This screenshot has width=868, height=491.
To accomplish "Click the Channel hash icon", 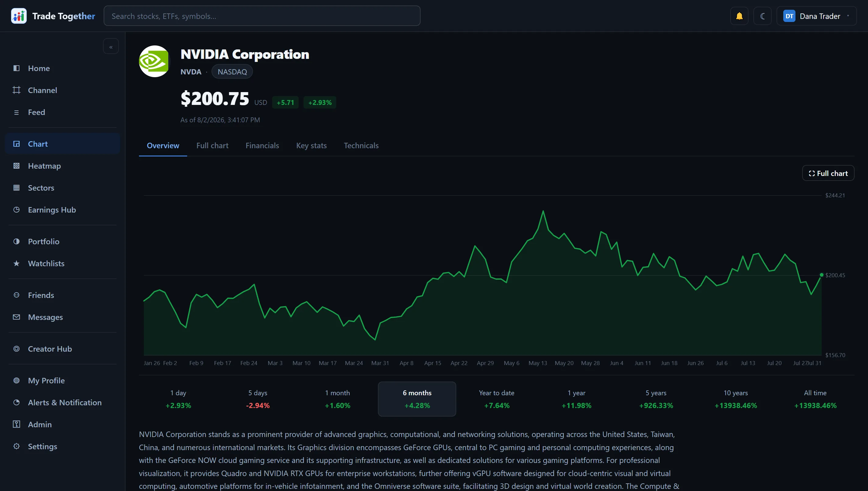I will click(x=16, y=90).
